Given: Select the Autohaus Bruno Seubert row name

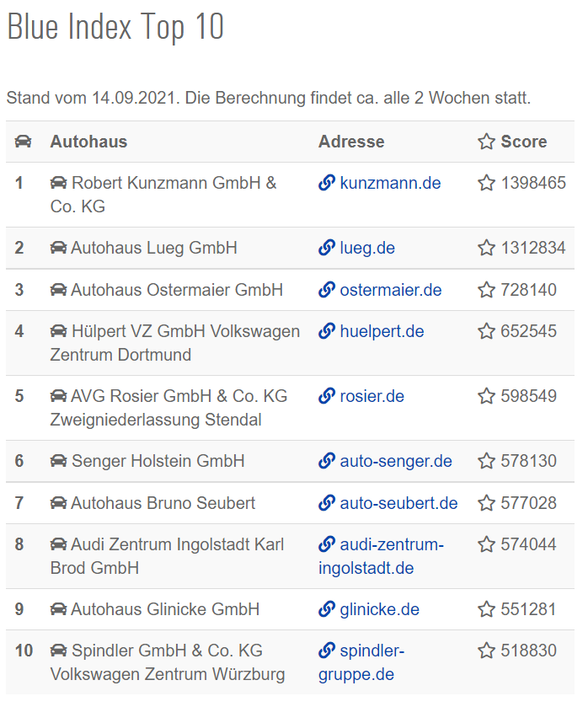Looking at the screenshot, I should 163,503.
